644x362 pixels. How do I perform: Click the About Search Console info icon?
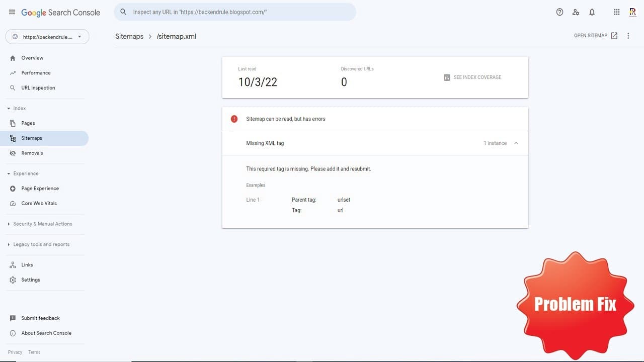point(13,333)
